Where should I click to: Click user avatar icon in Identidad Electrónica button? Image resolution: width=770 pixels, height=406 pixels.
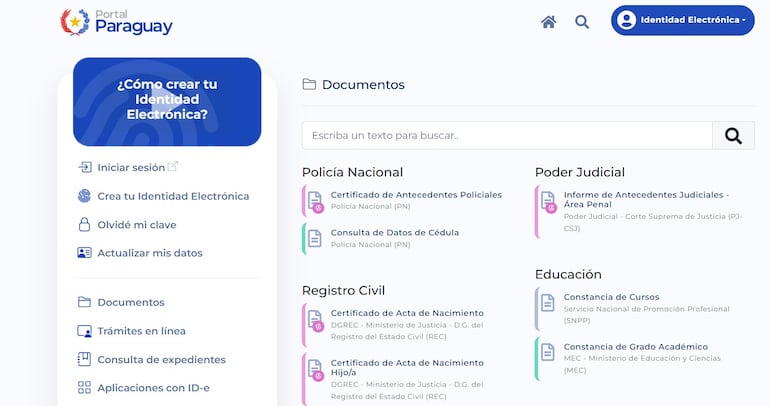(626, 20)
